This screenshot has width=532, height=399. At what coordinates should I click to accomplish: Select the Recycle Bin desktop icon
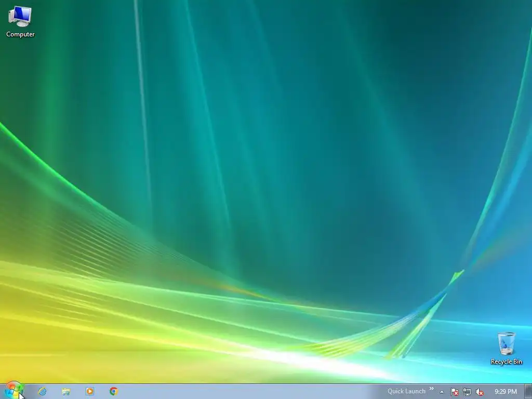tap(506, 349)
